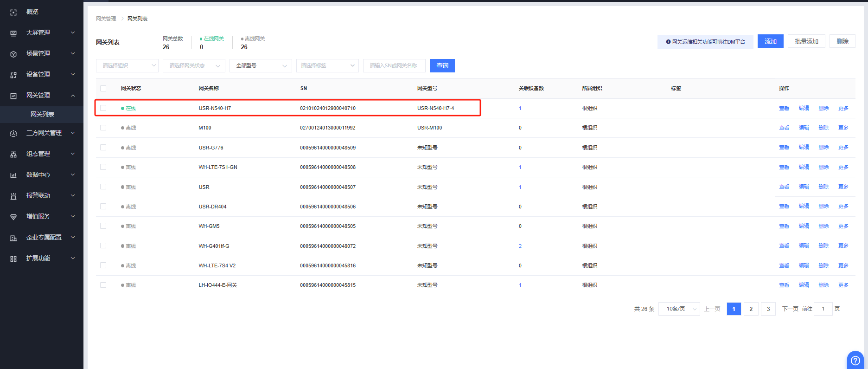Screen dimensions: 868x369
Task: Open the 请选择组织 organization dropdown
Action: coord(127,65)
